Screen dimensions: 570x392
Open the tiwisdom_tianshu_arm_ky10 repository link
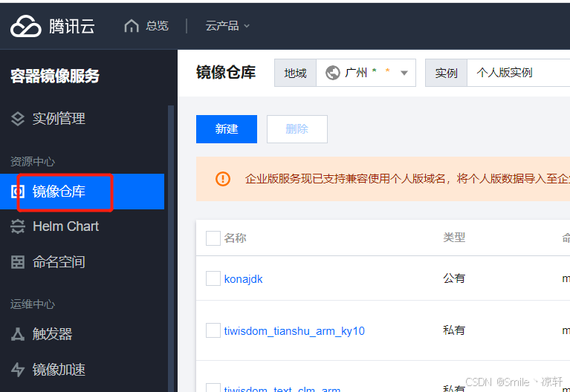click(294, 331)
